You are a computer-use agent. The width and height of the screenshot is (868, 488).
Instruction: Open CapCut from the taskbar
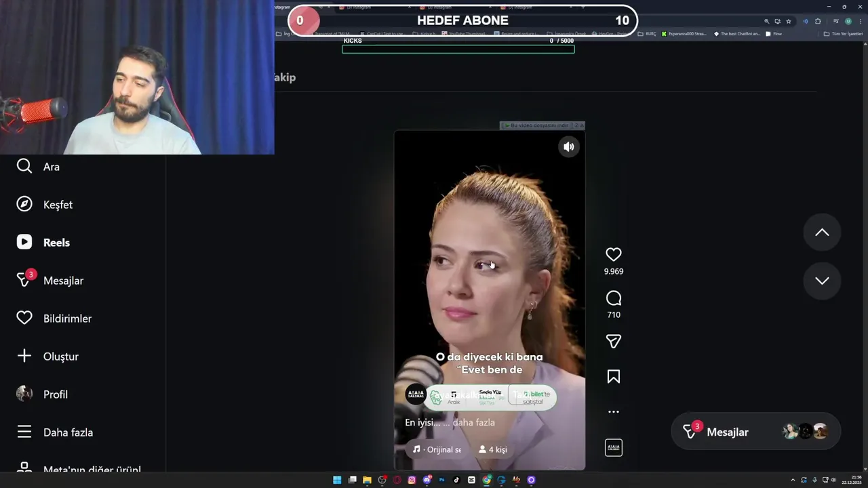tap(471, 480)
